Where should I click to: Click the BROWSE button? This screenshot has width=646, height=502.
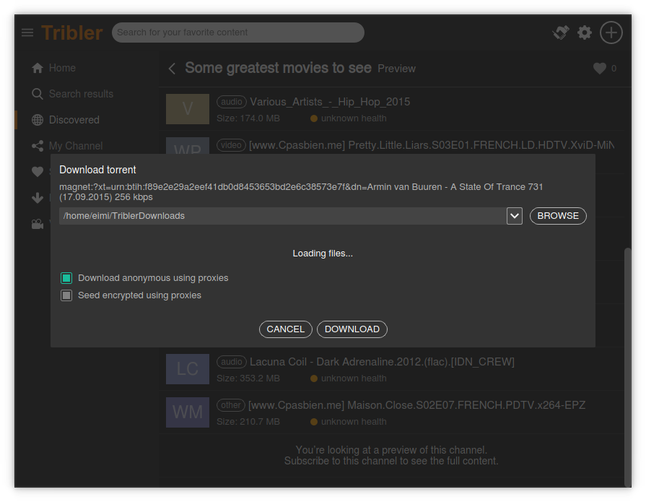(x=558, y=216)
